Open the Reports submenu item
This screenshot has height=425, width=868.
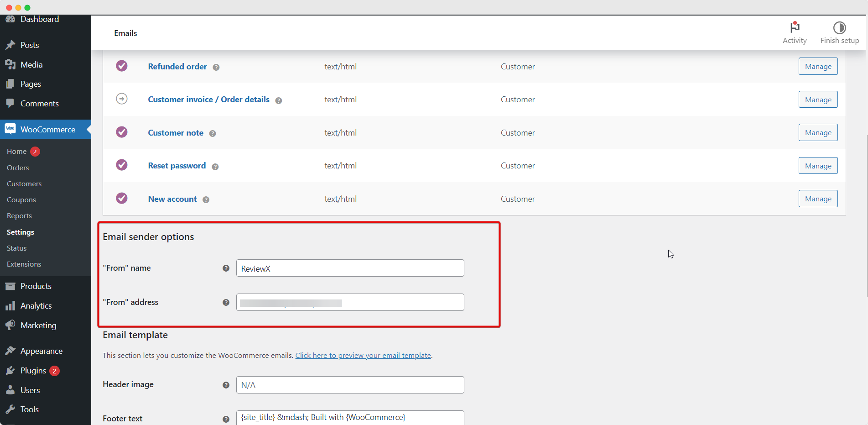coord(19,216)
